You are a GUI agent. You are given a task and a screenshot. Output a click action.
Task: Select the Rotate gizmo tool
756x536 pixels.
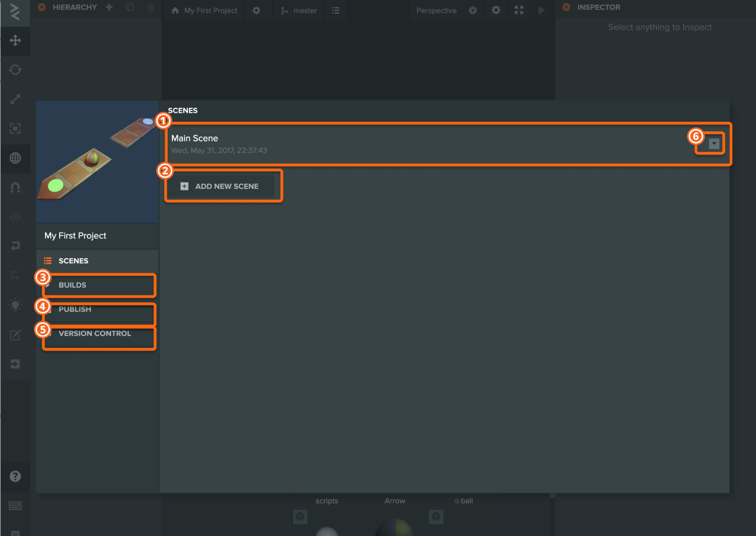pyautogui.click(x=15, y=70)
